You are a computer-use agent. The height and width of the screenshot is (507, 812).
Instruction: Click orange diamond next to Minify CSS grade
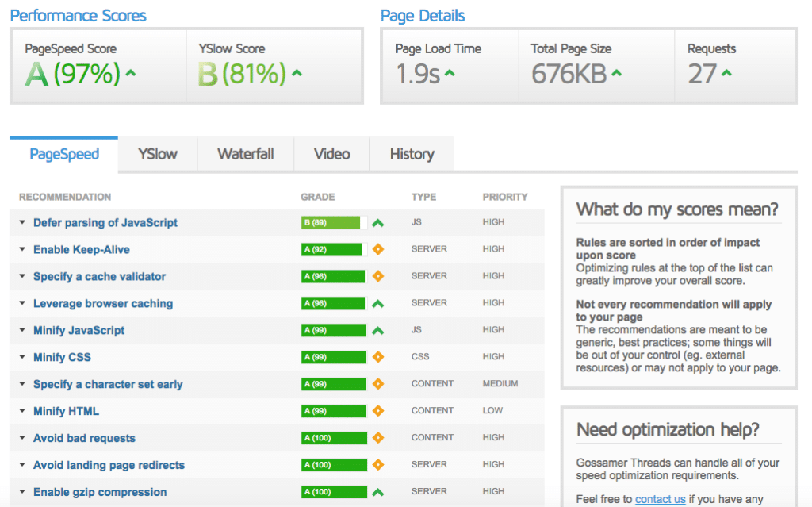coord(378,357)
